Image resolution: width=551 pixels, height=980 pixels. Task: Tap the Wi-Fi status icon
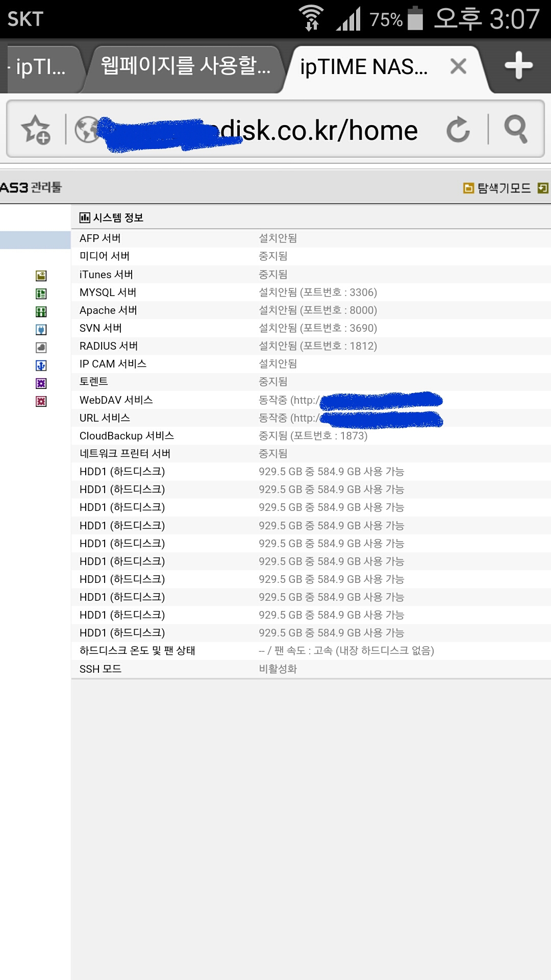(311, 18)
